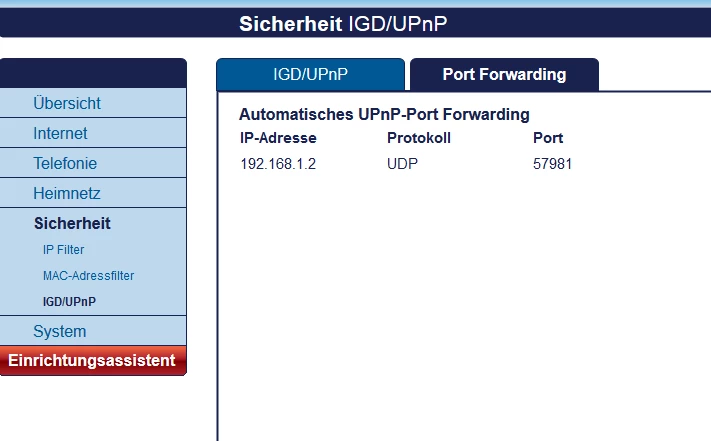Image resolution: width=711 pixels, height=441 pixels.
Task: Open the Port Forwarding tab
Action: (504, 74)
